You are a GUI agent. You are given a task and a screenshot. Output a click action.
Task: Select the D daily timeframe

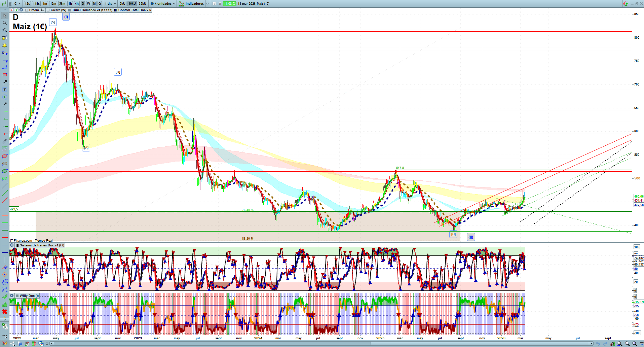click(x=83, y=4)
